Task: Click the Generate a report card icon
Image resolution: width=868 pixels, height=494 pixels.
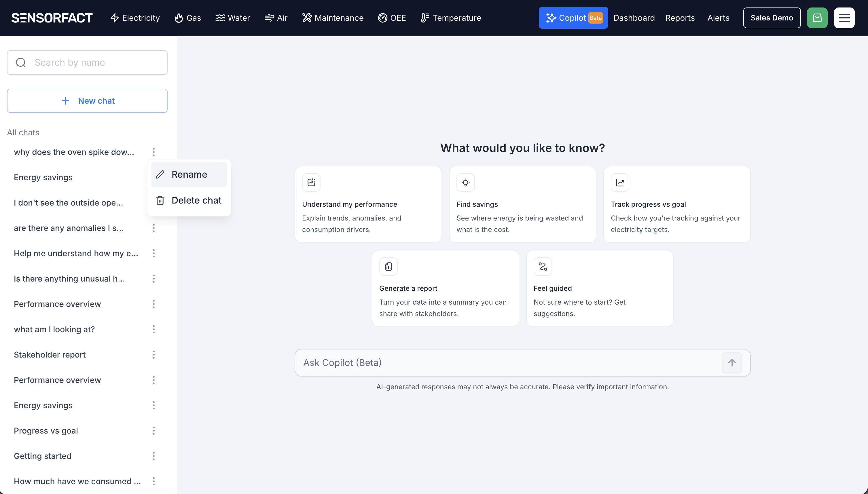Action: pos(388,267)
